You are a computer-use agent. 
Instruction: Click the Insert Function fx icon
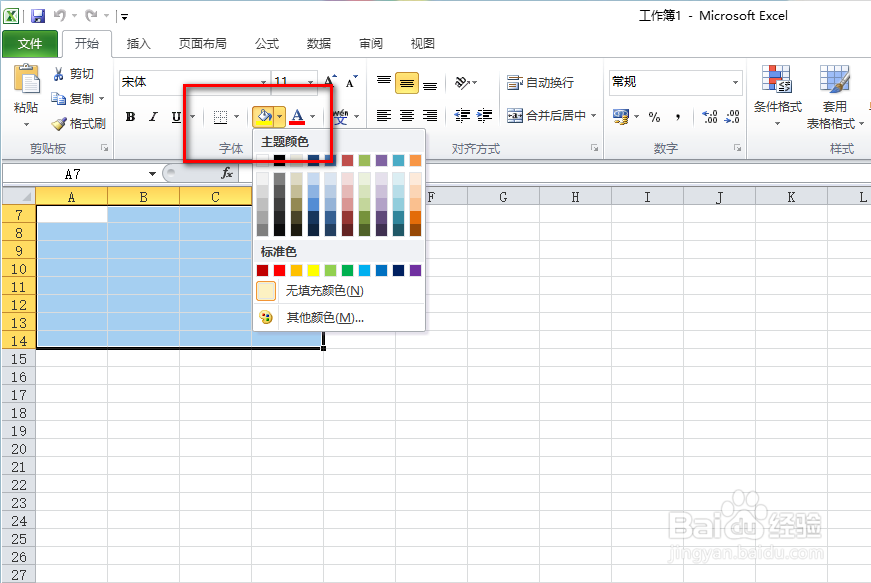(227, 173)
